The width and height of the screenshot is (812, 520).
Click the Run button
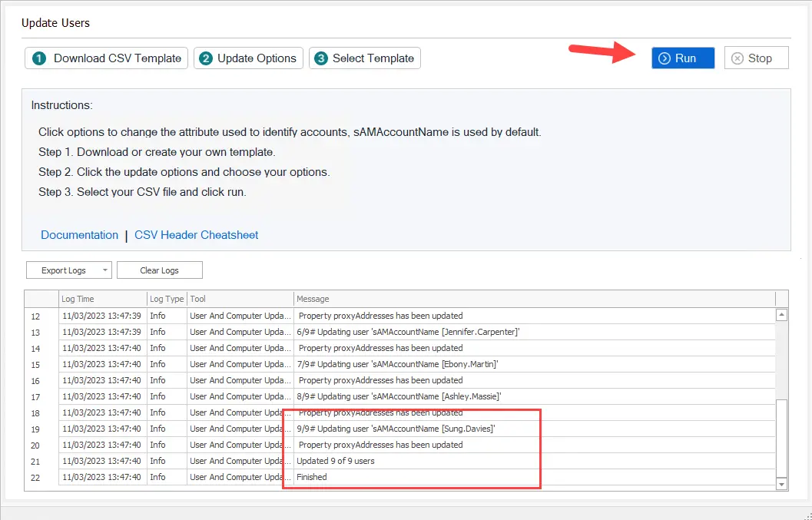pos(683,58)
